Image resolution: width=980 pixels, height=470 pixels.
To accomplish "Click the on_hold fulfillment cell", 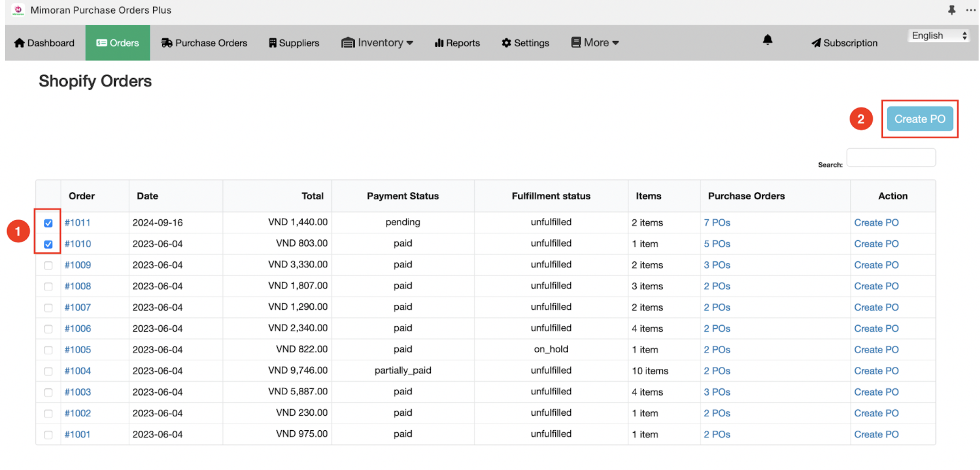I will tap(551, 349).
